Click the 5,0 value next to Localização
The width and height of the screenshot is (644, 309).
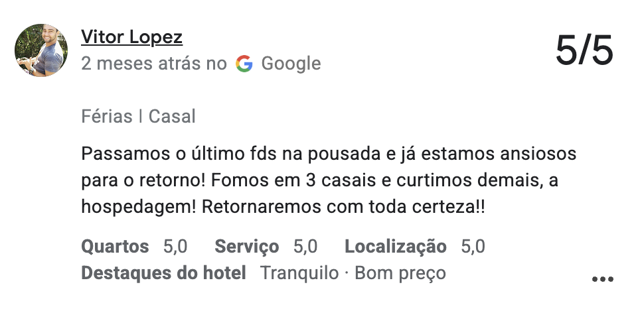click(x=473, y=247)
